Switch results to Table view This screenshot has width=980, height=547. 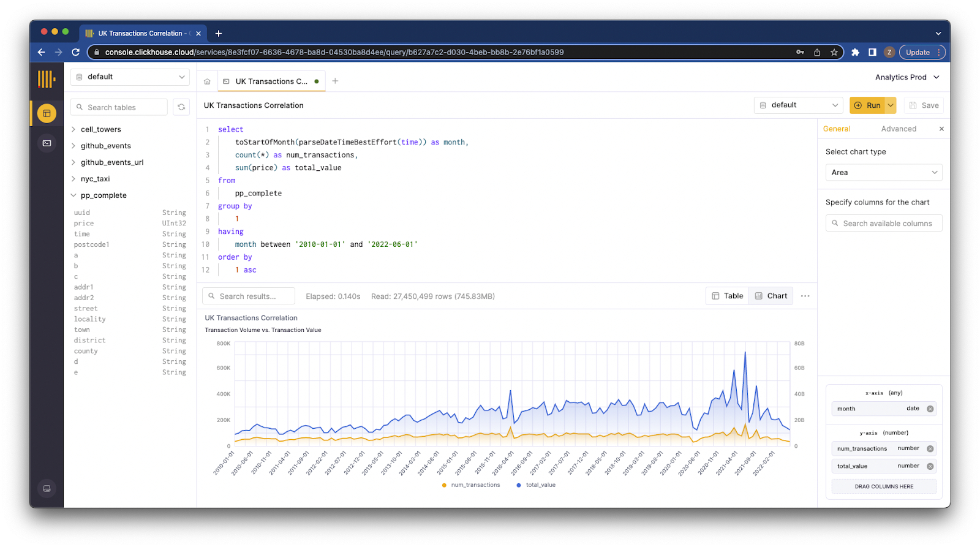tap(728, 296)
